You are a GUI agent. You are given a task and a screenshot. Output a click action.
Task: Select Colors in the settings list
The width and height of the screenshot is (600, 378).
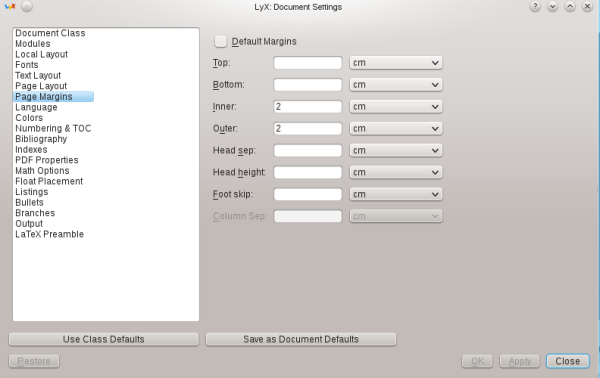click(29, 118)
